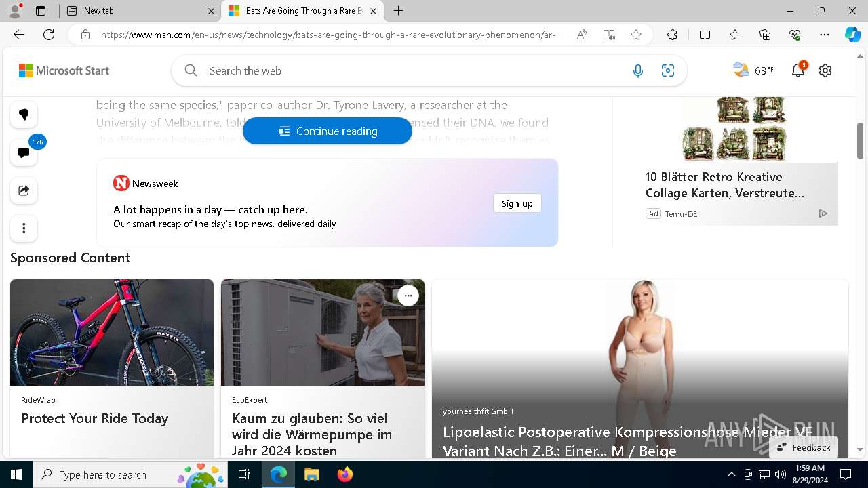Viewport: 868px width, 488px height.
Task: Launch Firefox from taskbar
Action: (x=344, y=474)
